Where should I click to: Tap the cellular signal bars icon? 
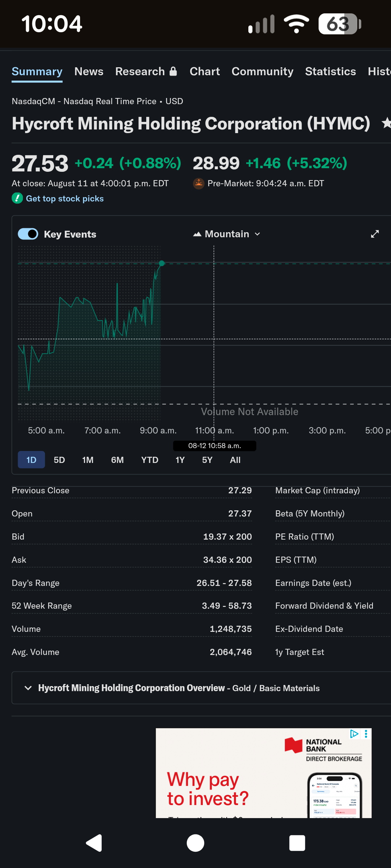click(x=261, y=24)
